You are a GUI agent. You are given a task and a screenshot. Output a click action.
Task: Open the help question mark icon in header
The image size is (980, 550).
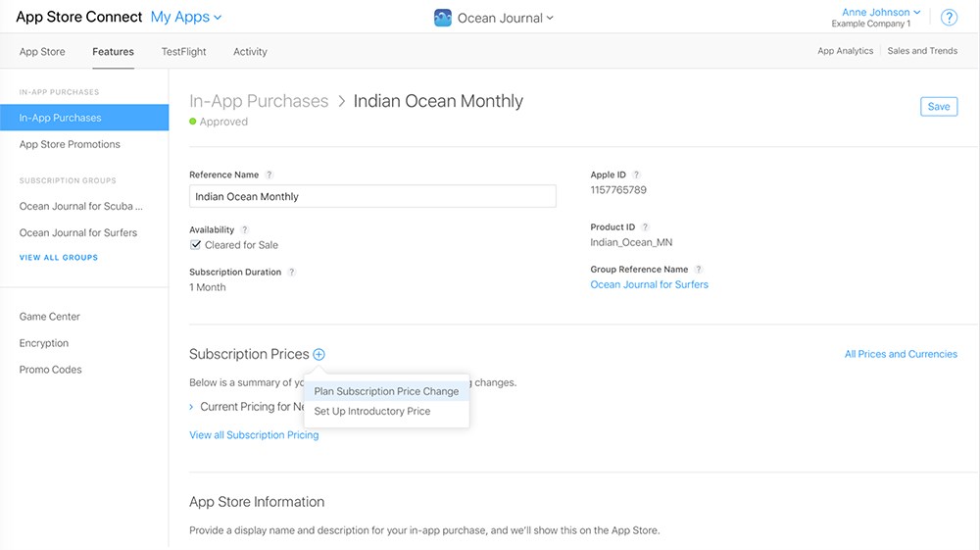pyautogui.click(x=949, y=18)
